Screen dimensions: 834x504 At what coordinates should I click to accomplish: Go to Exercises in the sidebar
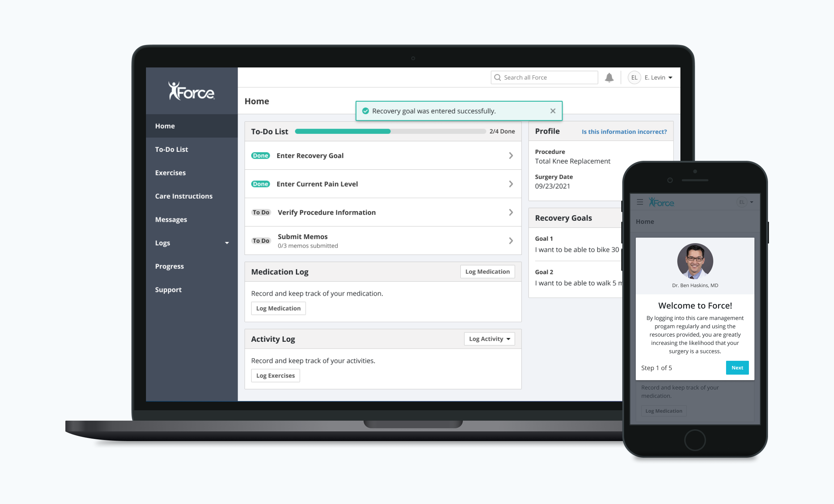point(171,173)
